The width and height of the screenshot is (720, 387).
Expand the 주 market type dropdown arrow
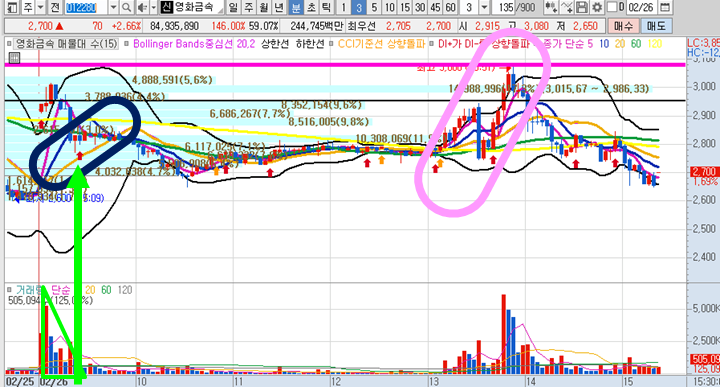(x=40, y=7)
